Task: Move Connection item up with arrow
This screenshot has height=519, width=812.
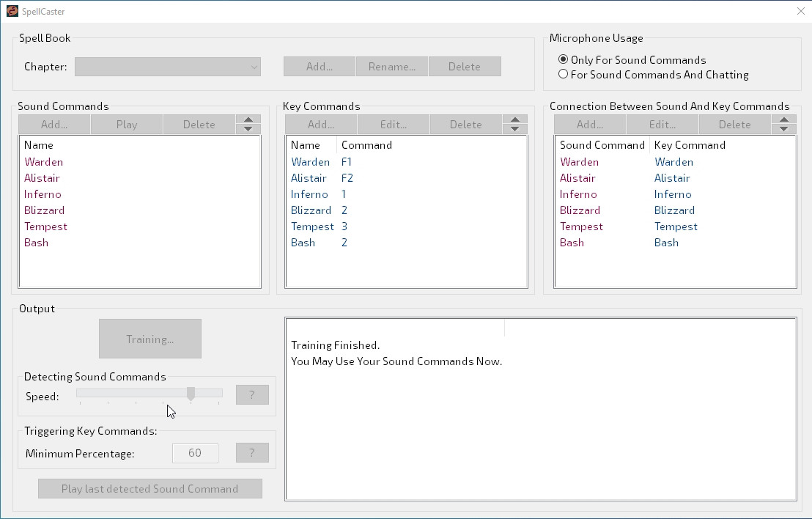Action: (784, 120)
